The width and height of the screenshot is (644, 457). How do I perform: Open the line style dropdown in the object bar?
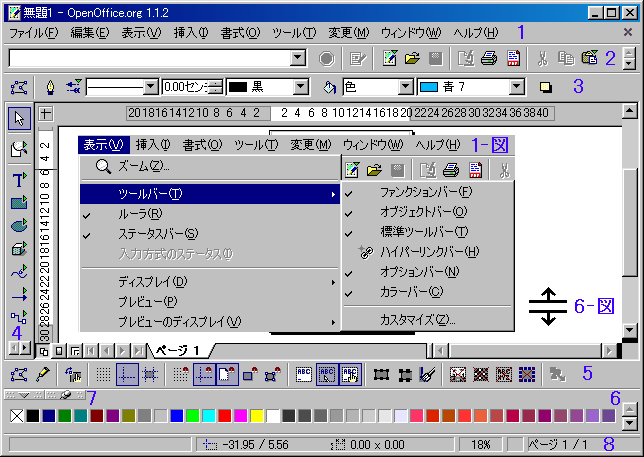(150, 87)
